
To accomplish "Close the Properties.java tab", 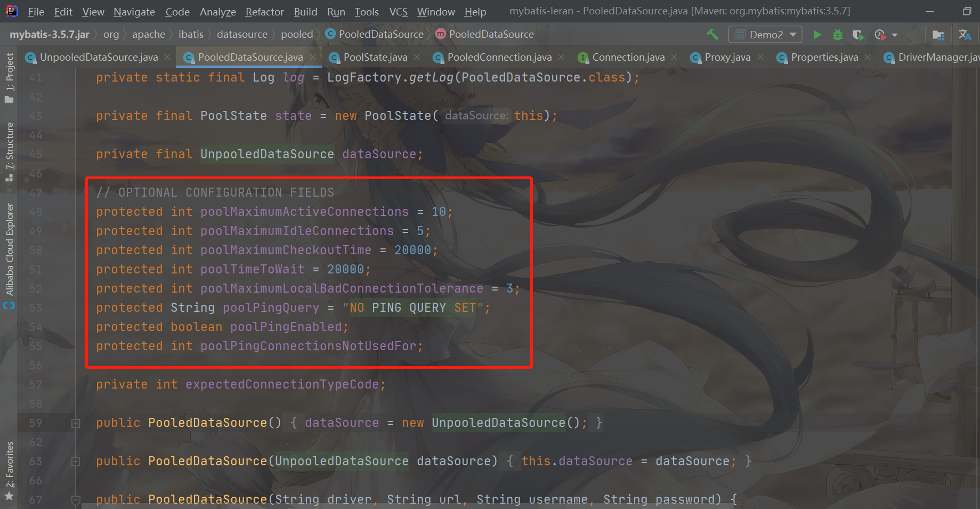I will (868, 57).
